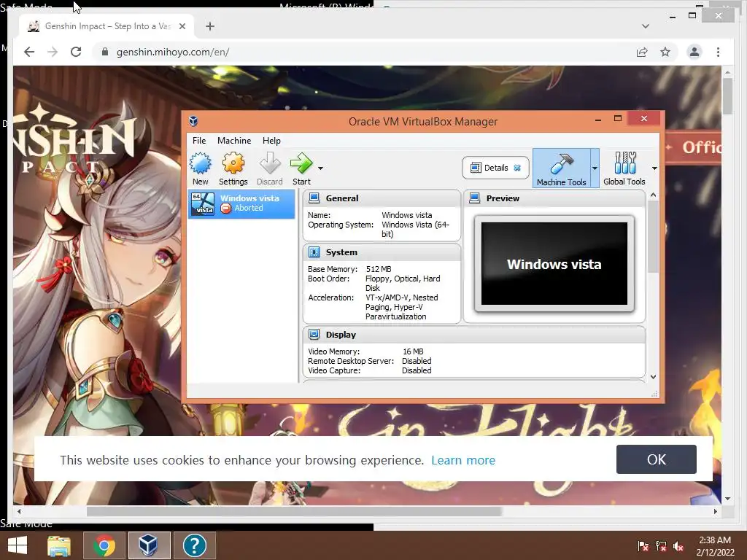747x560 pixels.
Task: Click the Windows vista preview thumbnail
Action: (554, 264)
